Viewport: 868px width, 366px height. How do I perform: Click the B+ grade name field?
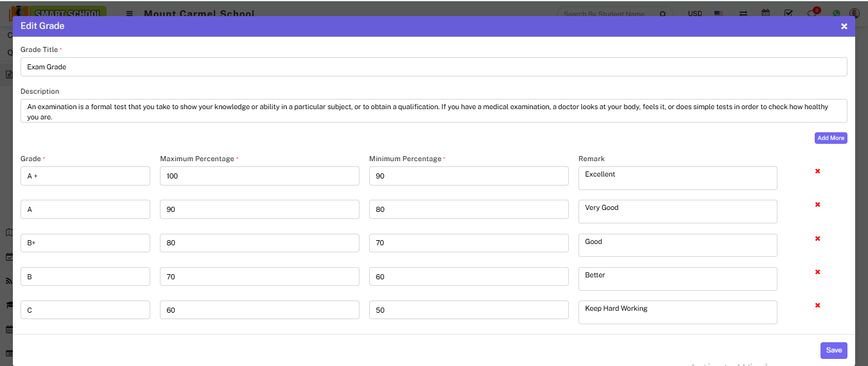click(85, 243)
